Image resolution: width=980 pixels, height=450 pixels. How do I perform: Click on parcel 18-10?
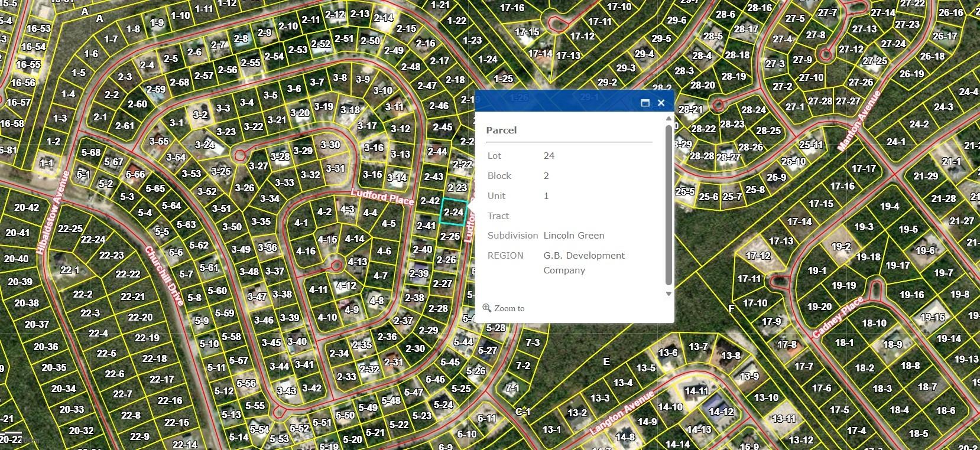point(874,323)
